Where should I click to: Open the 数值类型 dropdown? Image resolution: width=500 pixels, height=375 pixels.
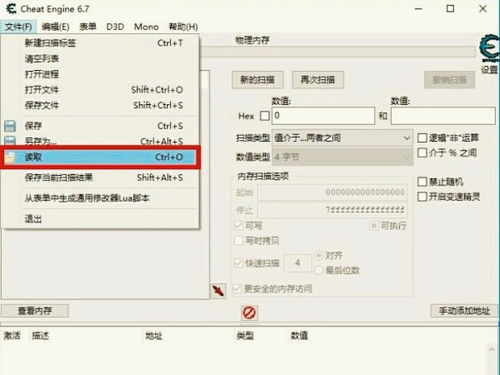point(342,157)
